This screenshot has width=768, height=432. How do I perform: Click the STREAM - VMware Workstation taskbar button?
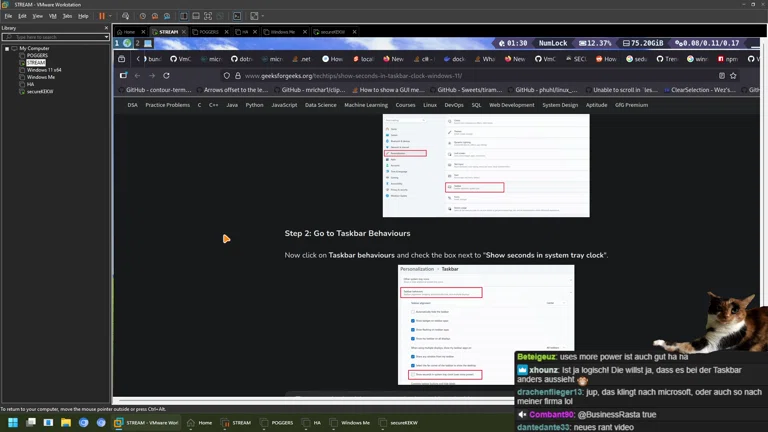(x=146, y=423)
